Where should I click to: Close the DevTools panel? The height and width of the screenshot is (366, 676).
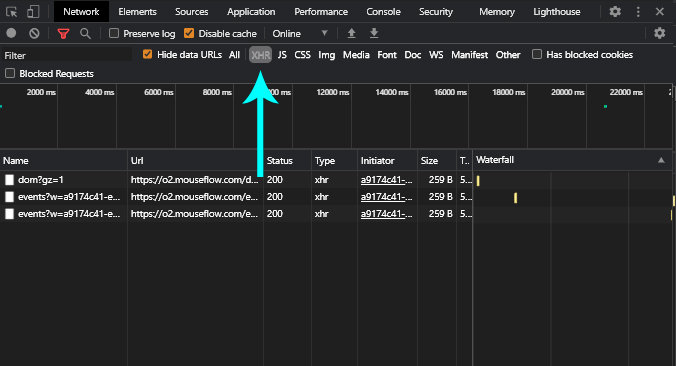point(660,12)
